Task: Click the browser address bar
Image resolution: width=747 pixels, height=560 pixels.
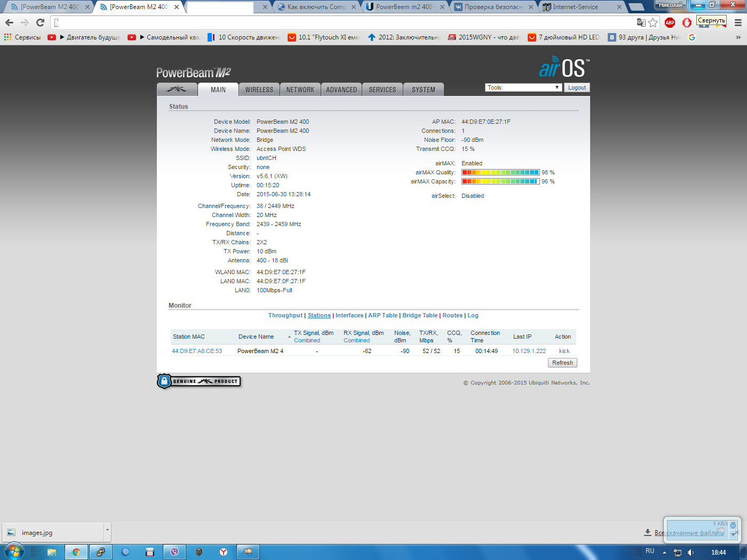Action: [x=341, y=22]
